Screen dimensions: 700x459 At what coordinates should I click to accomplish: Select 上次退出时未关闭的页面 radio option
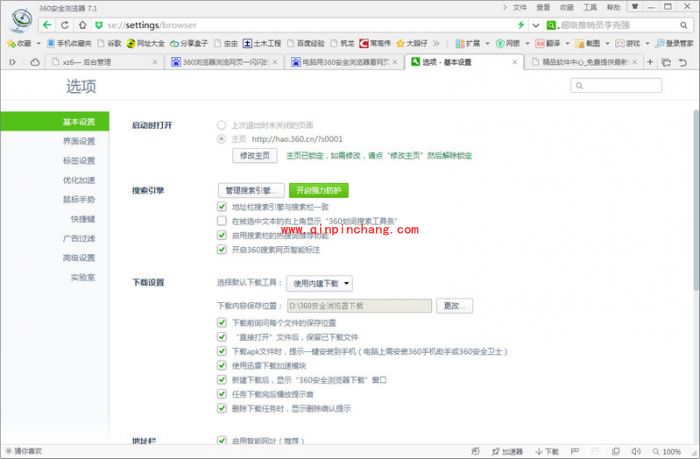pyautogui.click(x=221, y=125)
